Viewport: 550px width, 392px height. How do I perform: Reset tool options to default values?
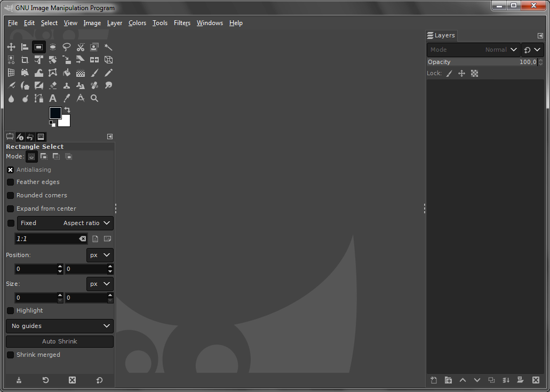pyautogui.click(x=99, y=380)
